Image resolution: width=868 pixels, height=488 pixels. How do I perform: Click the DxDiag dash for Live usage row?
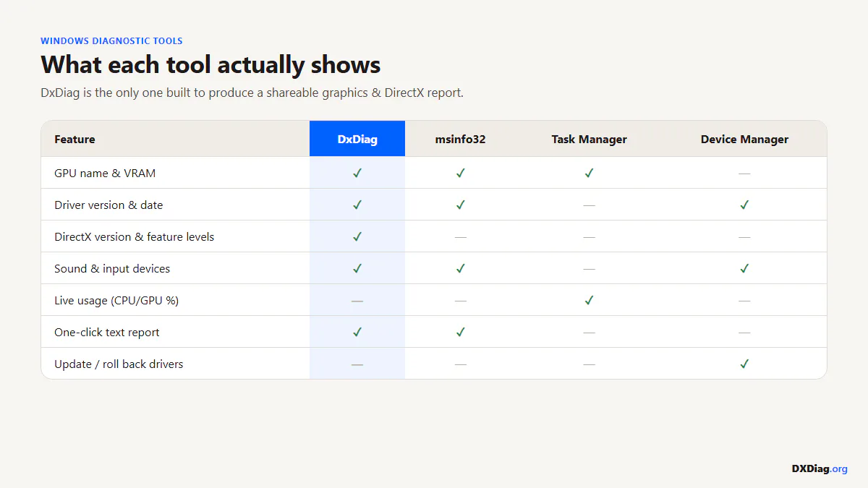(x=357, y=301)
